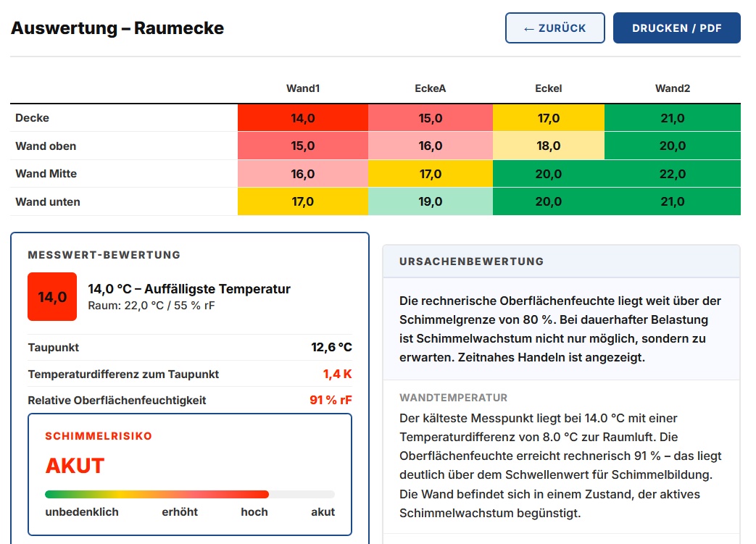Click the AKUT risk label
The width and height of the screenshot is (756, 544).
pos(75,466)
